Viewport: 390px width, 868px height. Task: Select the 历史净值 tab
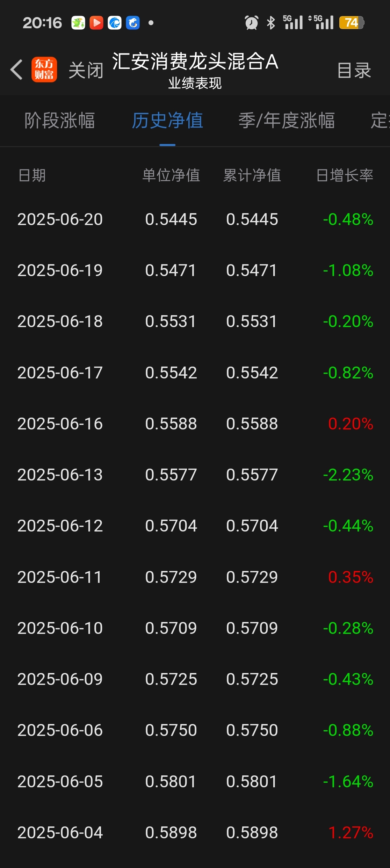[x=167, y=121]
